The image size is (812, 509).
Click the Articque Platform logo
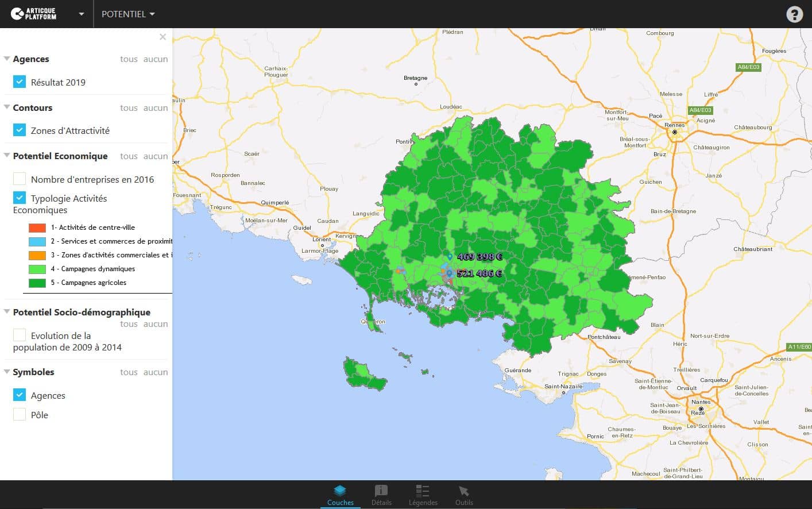pos(34,14)
